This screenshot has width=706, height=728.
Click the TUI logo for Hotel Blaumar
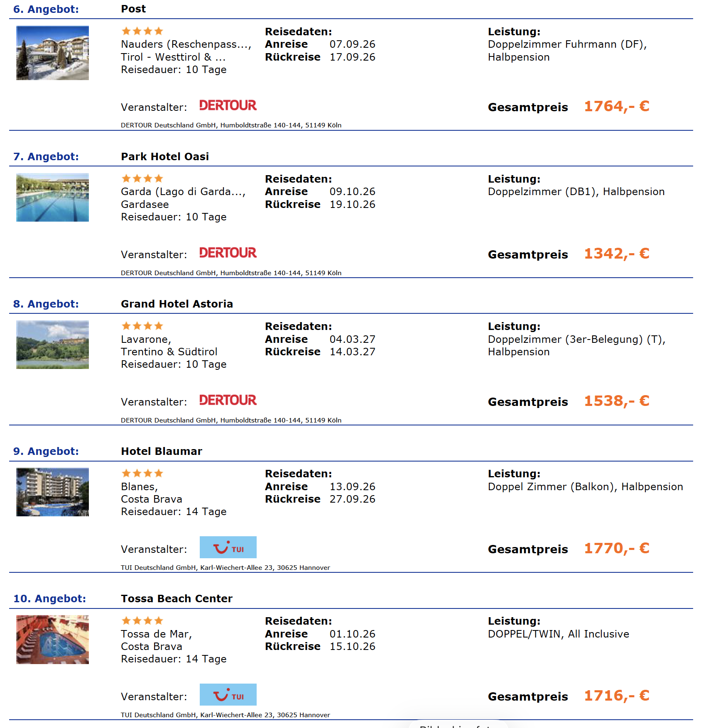coord(228,547)
